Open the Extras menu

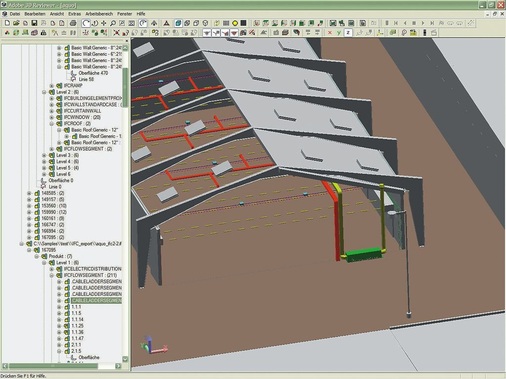[x=75, y=14]
